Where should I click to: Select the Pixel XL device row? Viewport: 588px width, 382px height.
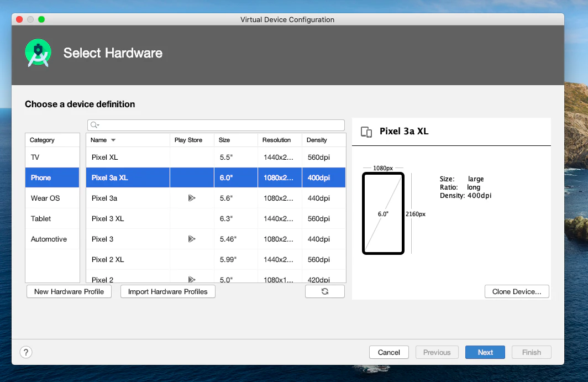pyautogui.click(x=216, y=157)
